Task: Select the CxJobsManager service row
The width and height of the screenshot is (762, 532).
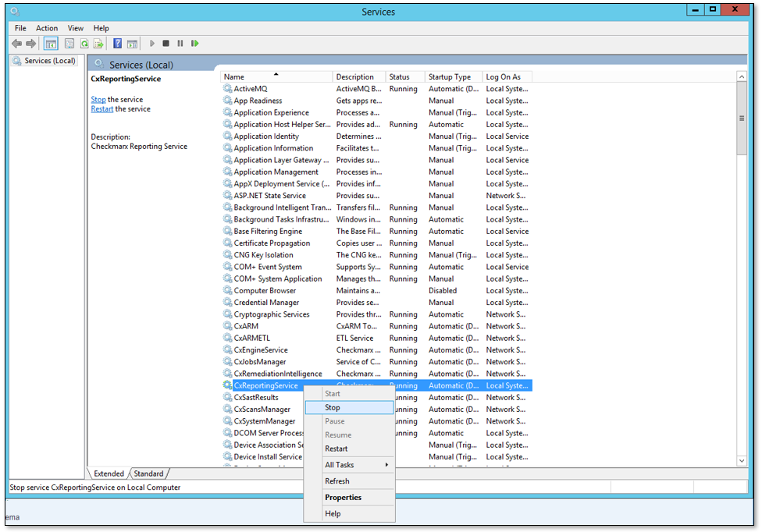Action: (376, 362)
